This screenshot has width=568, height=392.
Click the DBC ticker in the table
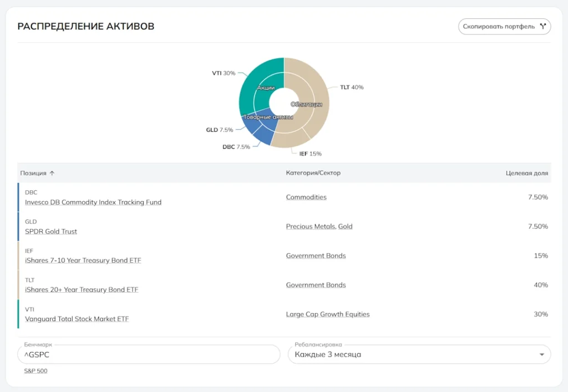tap(31, 192)
